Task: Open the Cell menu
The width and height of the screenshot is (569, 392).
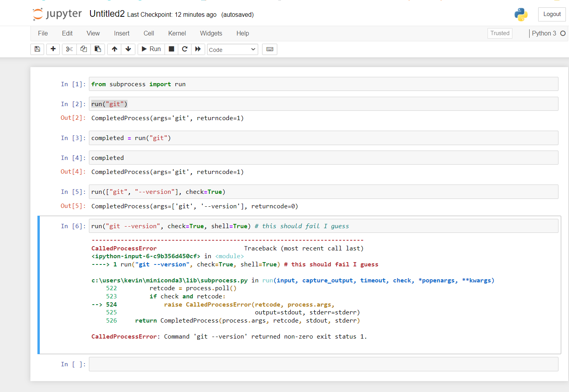Action: [149, 34]
